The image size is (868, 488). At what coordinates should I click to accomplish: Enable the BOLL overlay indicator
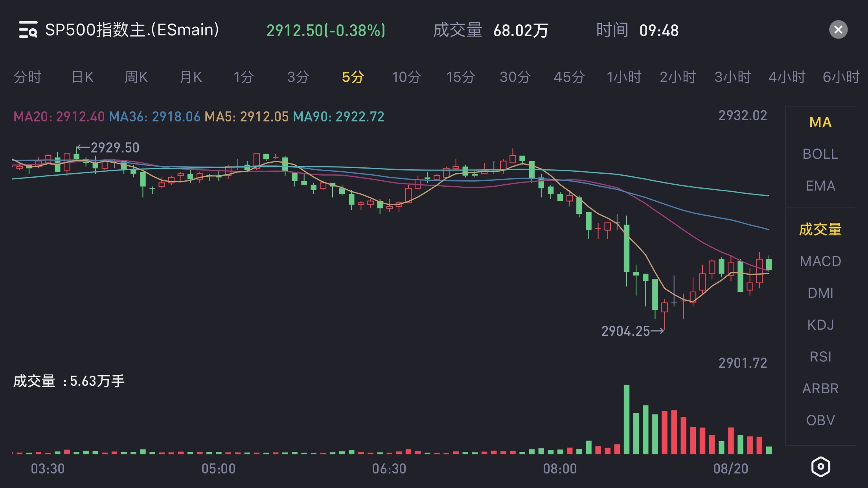(820, 154)
